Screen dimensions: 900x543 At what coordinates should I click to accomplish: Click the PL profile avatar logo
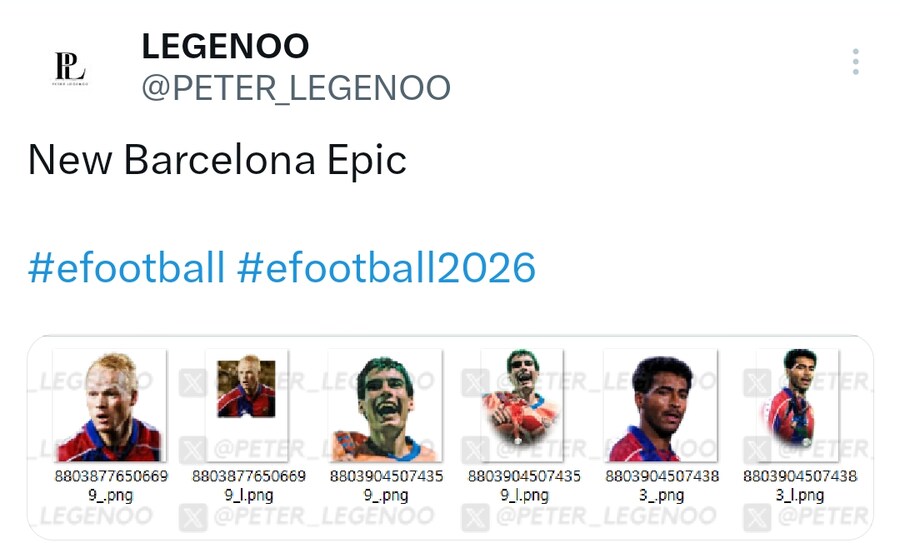[70, 68]
